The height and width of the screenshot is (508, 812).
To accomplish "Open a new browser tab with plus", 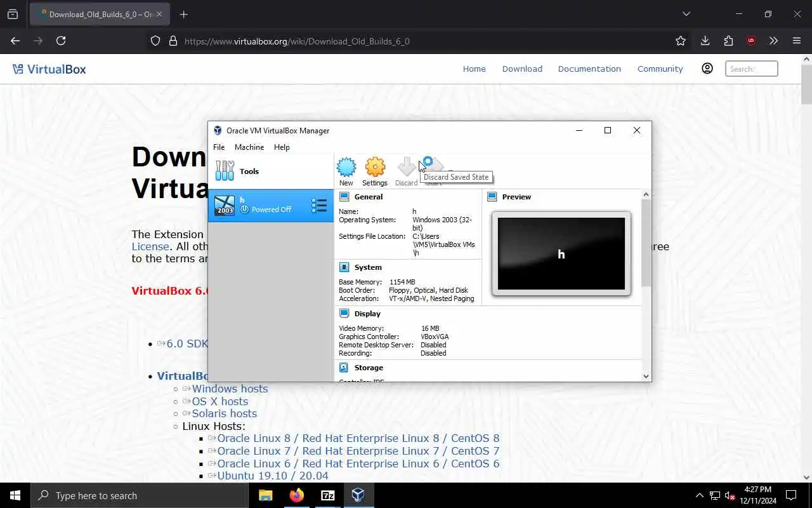I will point(183,14).
